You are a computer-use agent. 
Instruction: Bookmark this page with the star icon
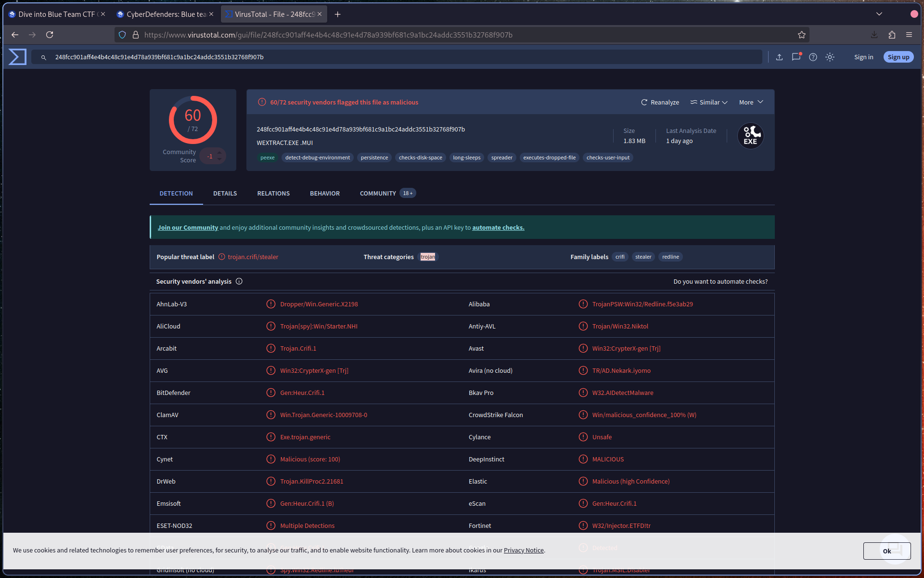801,35
